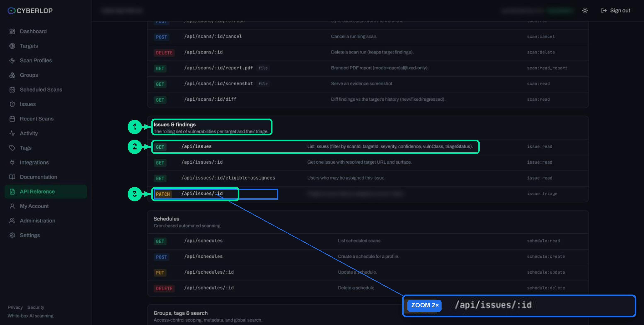This screenshot has height=325, width=644.
Task: Click the Groups icon in sidebar
Action: click(x=12, y=75)
